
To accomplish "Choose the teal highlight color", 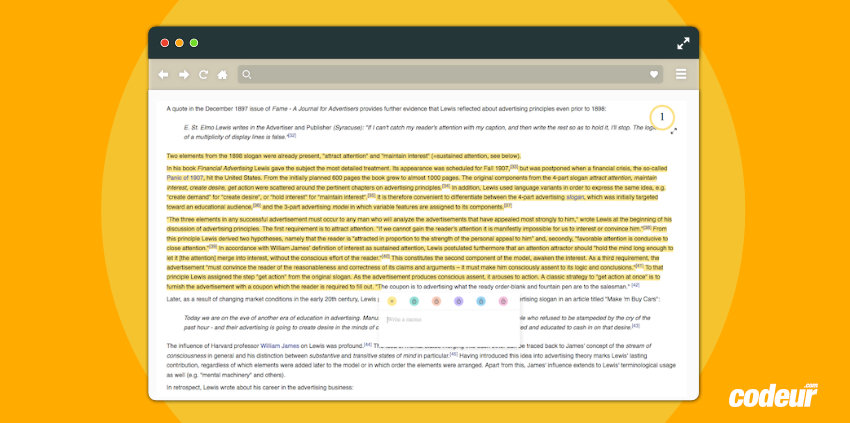I will tap(414, 300).
